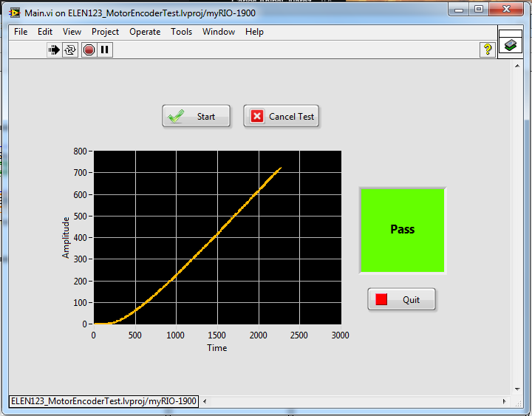Click the ELEN123_MotorEncoderTest.lvproj/myRIO-1900 status label
The width and height of the screenshot is (532, 416).
(x=104, y=401)
